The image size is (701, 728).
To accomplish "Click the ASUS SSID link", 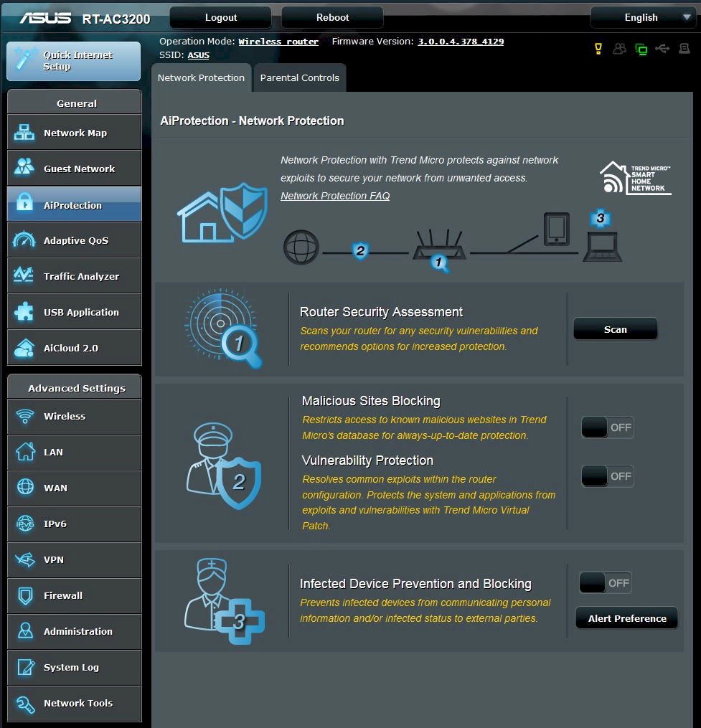I will [x=198, y=55].
